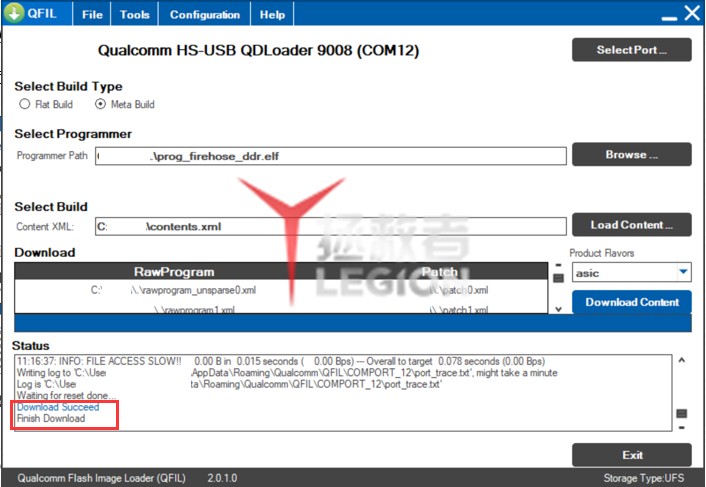
Task: Click the RawProgram column header
Action: pos(174,271)
